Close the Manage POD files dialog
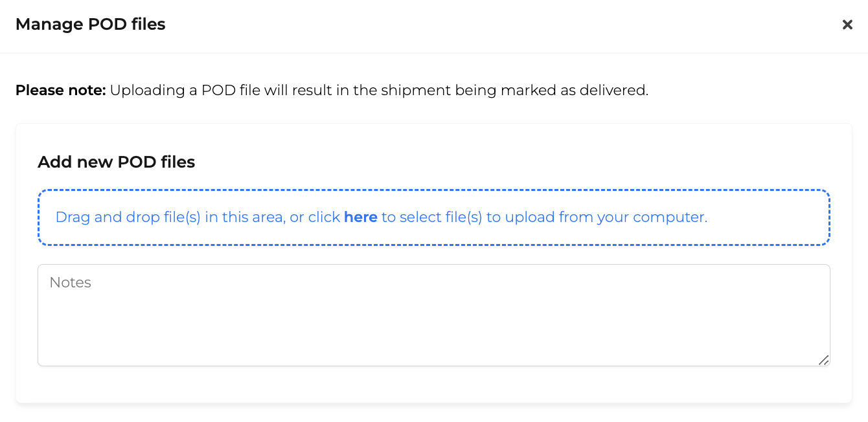Viewport: 868px width, 422px height. click(x=847, y=25)
